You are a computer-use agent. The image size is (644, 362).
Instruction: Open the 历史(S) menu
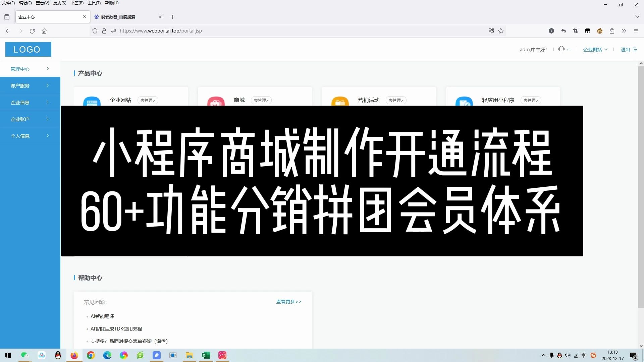click(x=60, y=3)
